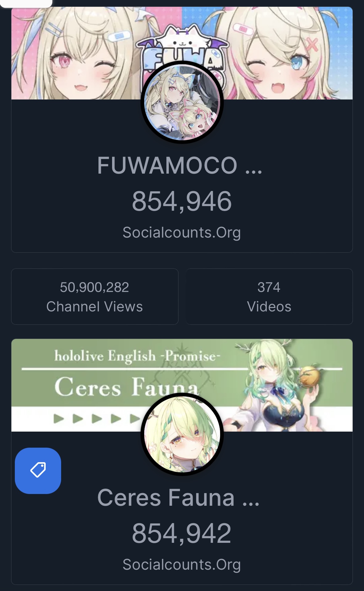The width and height of the screenshot is (364, 591).
Task: Click the green play arrows on Fauna's banner
Action: tap(97, 419)
